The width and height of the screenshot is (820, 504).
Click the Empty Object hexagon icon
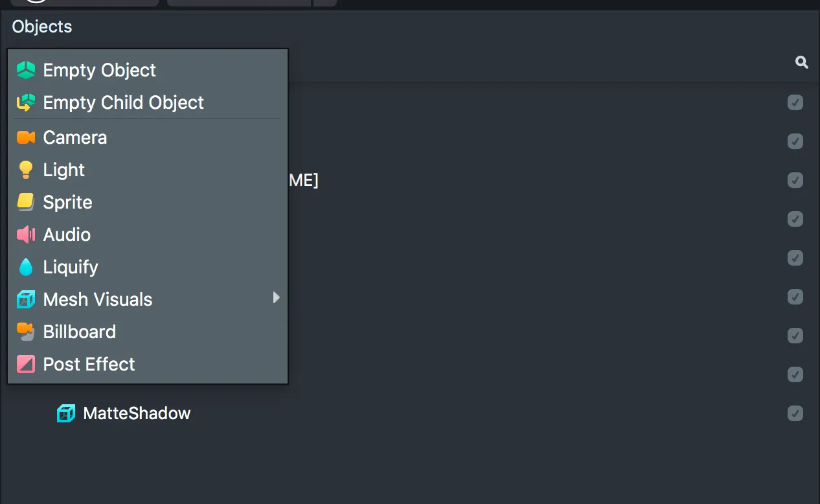point(27,69)
